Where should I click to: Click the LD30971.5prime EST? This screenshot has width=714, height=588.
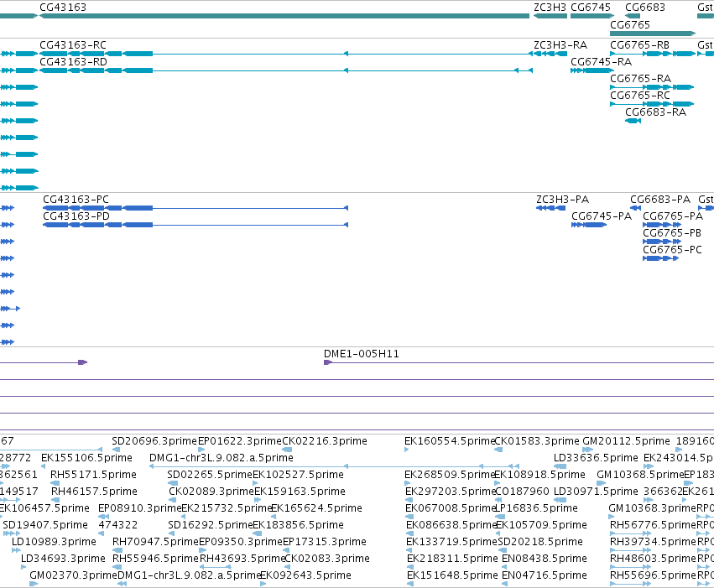(x=596, y=492)
